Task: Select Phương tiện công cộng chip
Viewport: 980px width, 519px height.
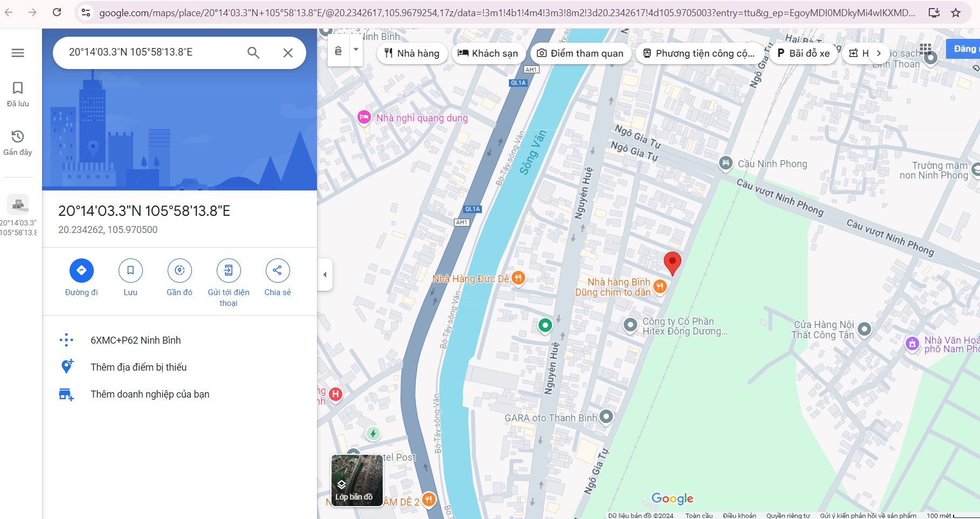Action: coord(700,53)
